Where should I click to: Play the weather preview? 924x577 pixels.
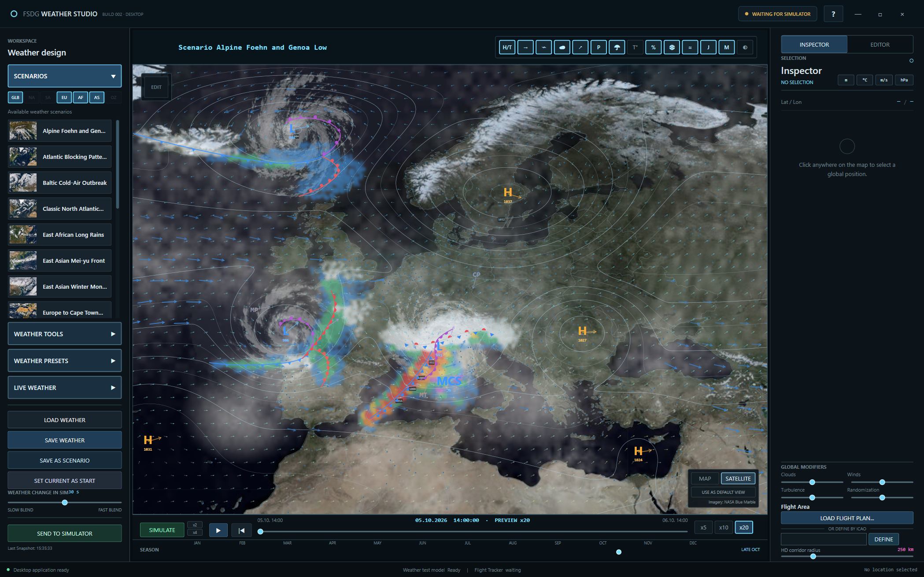pos(218,530)
